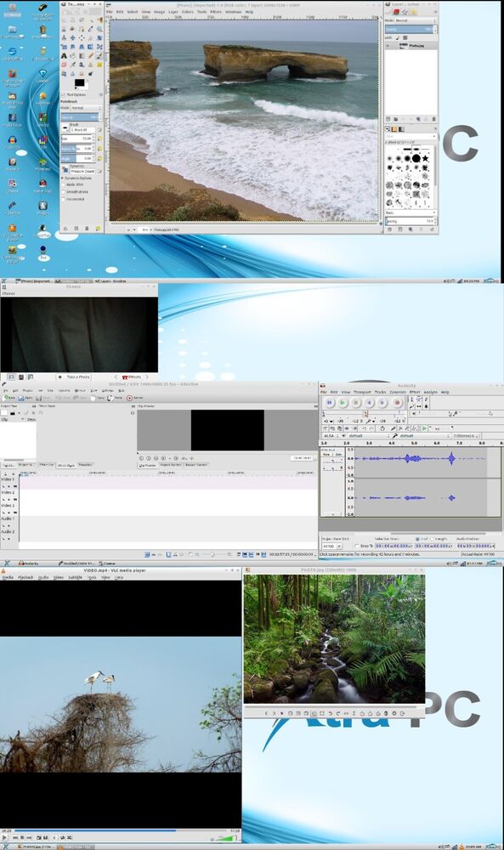Viewport: 504px width, 850px height.
Task: Toggle Solo on the Audacity track
Action: [337, 454]
